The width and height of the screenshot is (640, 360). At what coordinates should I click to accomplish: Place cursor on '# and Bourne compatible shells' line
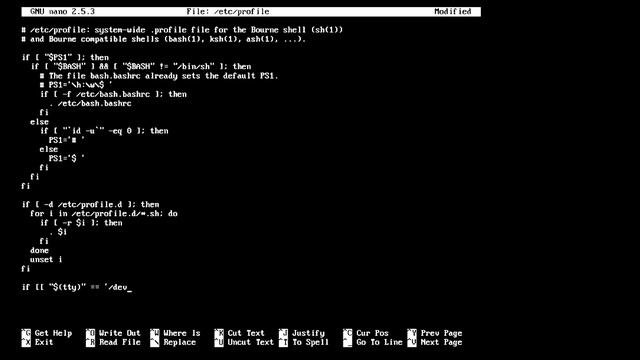(164, 39)
